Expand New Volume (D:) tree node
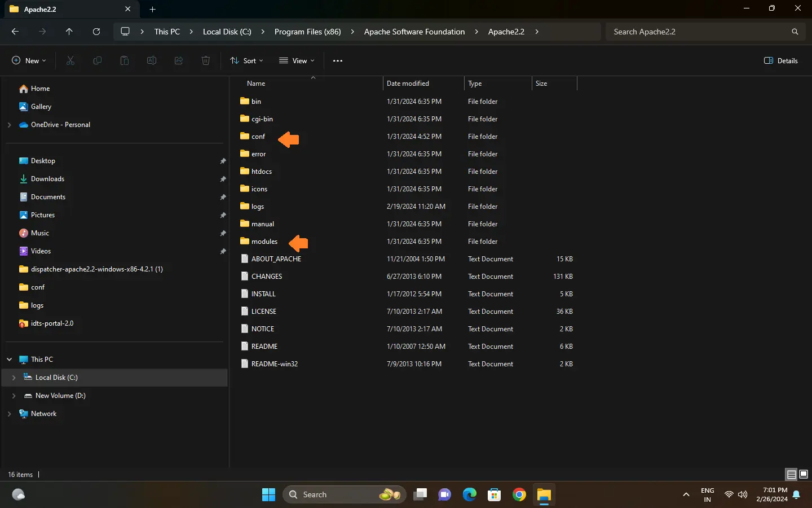 [x=14, y=396]
